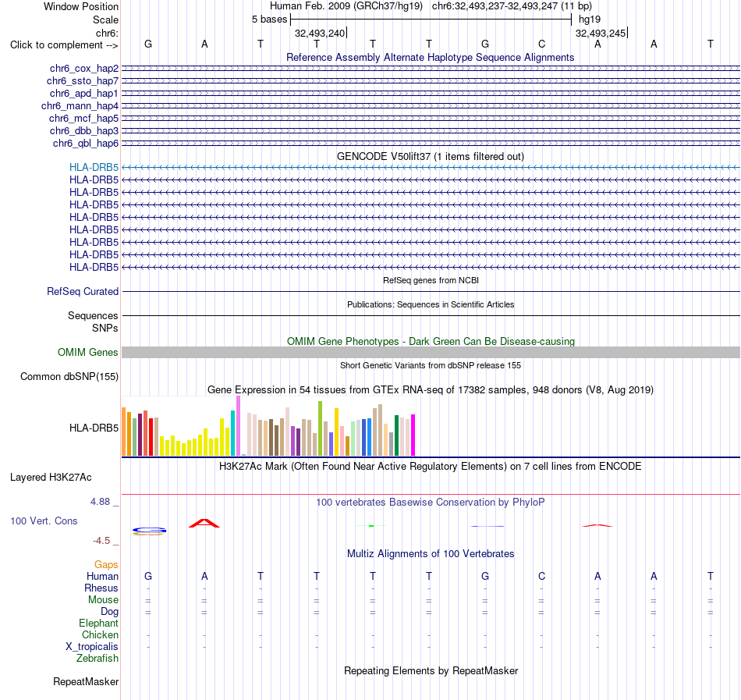The width and height of the screenshot is (741, 700).
Task: Open the H3K27Ac Mark ENCODE track title
Action: tap(431, 467)
